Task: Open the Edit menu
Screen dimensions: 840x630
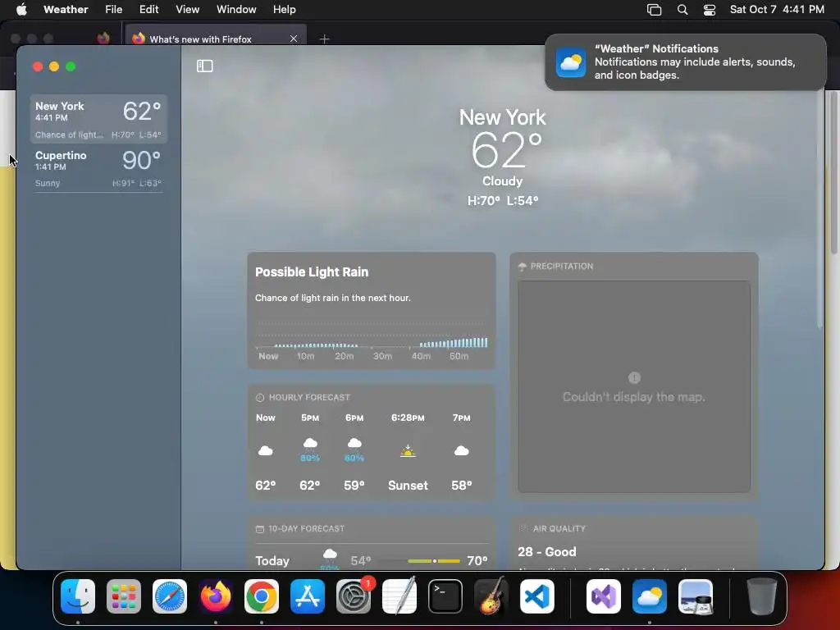Action: [x=149, y=10]
